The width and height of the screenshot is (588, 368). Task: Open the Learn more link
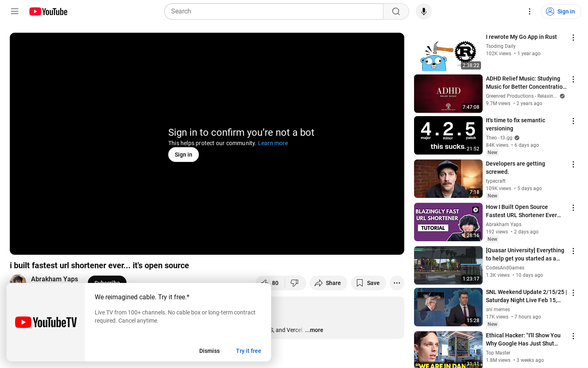tap(273, 143)
